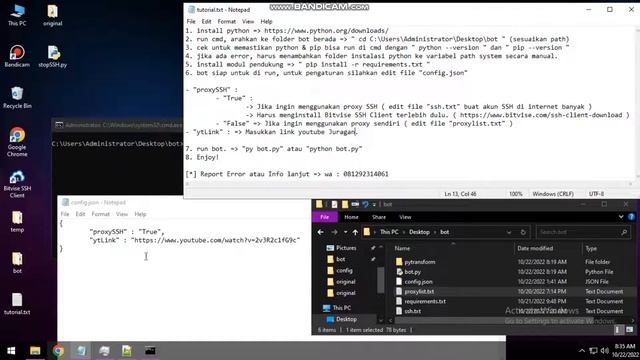Screen dimensions: 640x360
Task: Open the Help menu in tutorial.txt Notepad
Action: (x=266, y=21)
